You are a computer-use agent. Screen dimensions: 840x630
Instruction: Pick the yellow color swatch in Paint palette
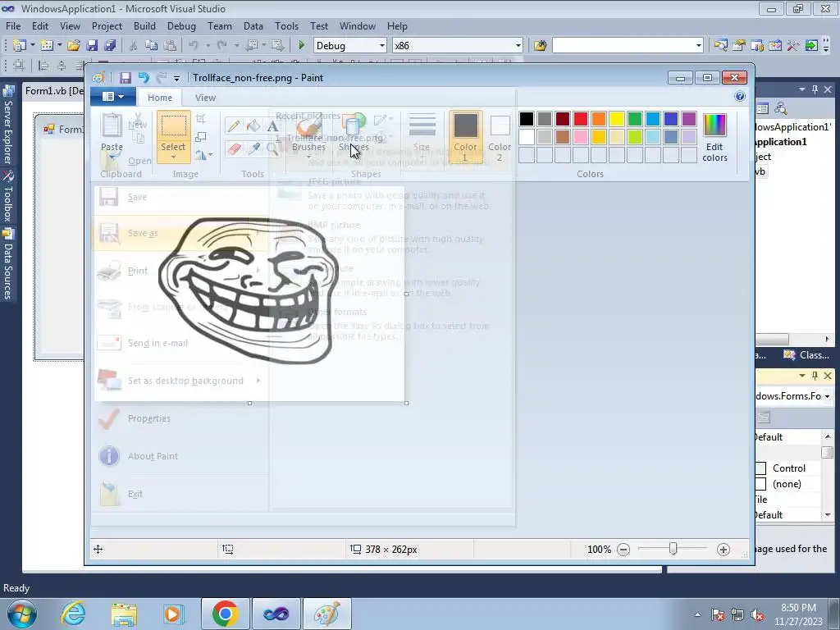pos(617,119)
